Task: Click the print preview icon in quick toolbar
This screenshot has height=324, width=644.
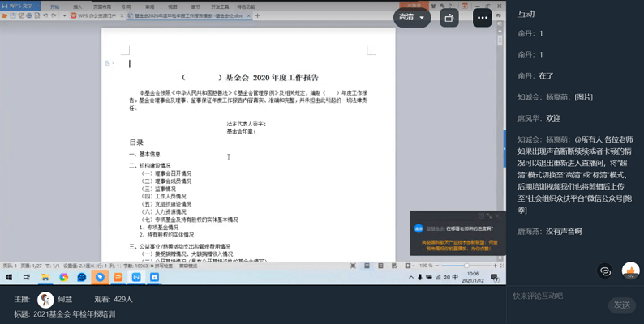Action: [37, 15]
